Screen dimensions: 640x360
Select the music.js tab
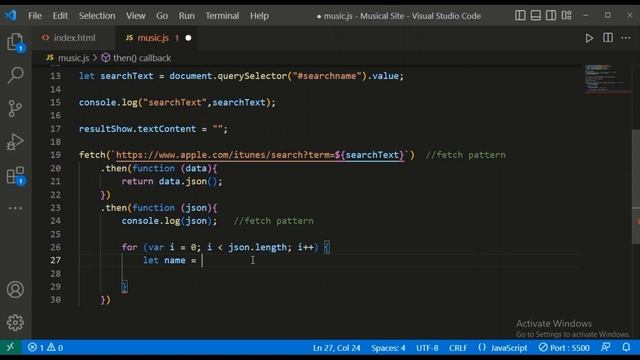[x=152, y=38]
